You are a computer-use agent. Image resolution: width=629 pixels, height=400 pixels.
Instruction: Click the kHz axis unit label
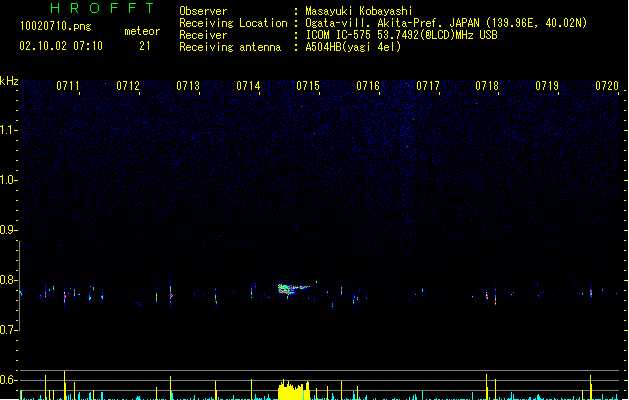click(9, 81)
